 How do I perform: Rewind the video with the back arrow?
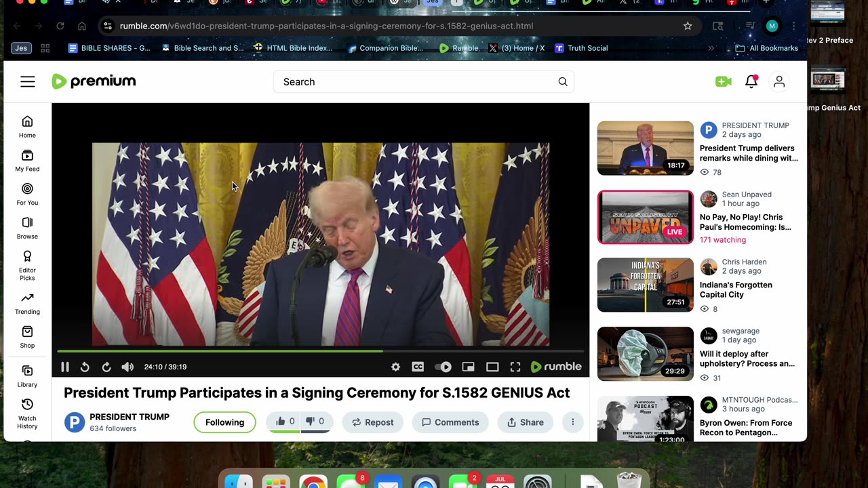point(85,367)
